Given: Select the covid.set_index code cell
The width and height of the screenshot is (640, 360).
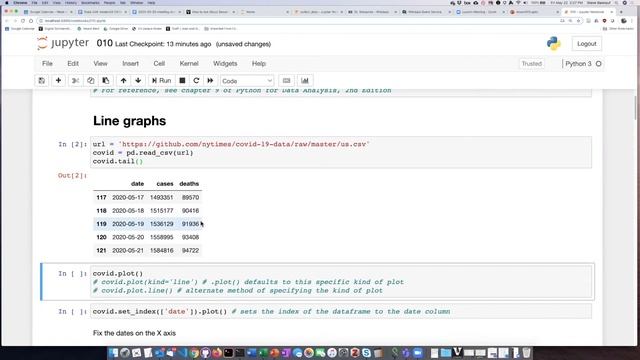Looking at the screenshot, I should (x=341, y=311).
